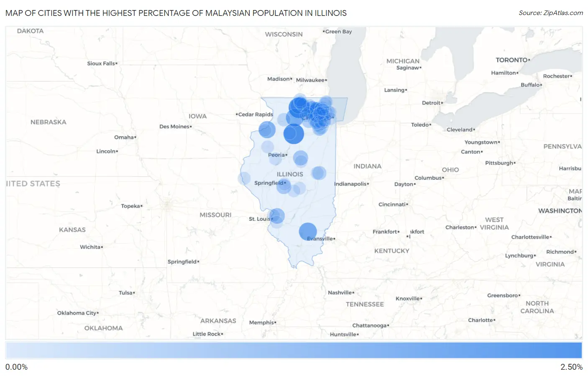Click the TORONTO city label

pos(513,60)
